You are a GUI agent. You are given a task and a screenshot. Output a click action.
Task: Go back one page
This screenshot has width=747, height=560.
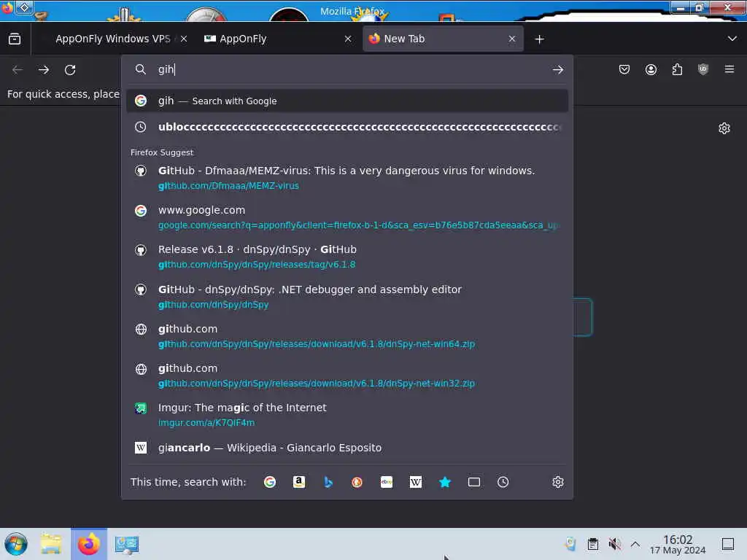pyautogui.click(x=18, y=70)
